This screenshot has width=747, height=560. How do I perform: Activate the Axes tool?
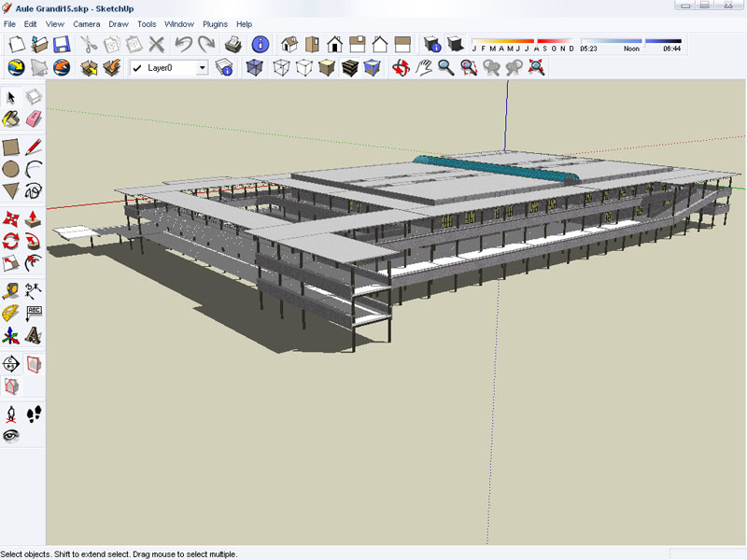11,335
